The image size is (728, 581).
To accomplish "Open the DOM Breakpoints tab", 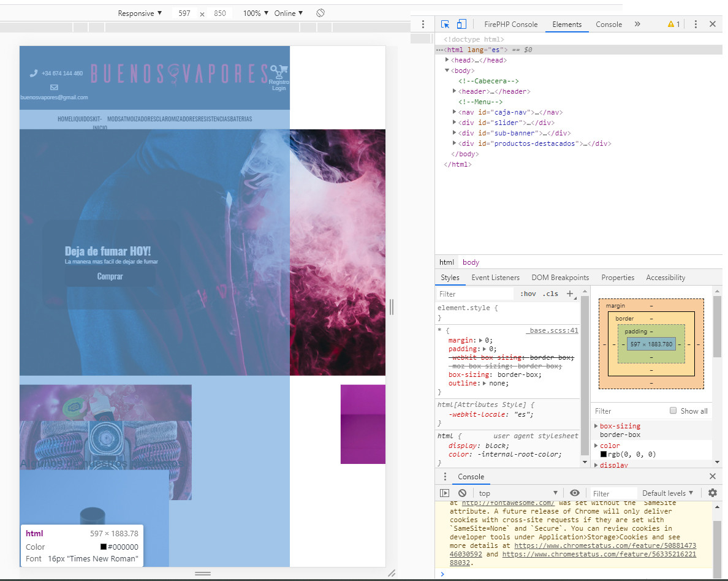I will coord(560,278).
